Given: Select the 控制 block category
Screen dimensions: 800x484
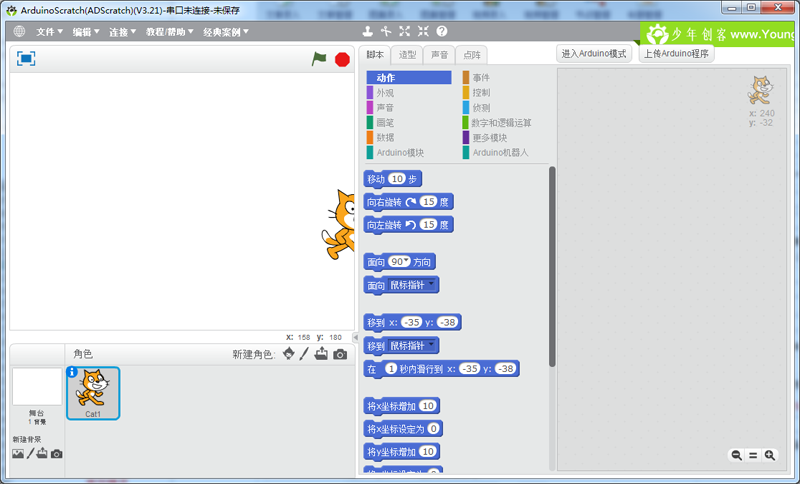Looking at the screenshot, I should point(481,92).
